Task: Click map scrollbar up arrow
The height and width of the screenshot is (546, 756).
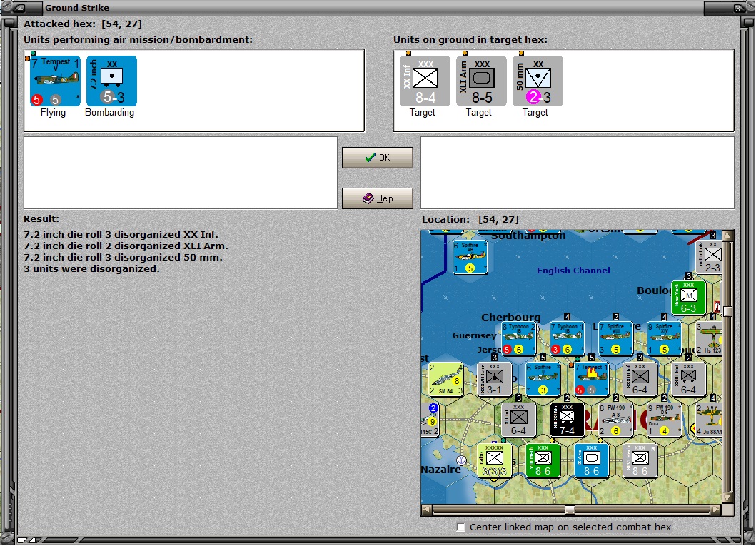Action: coord(728,235)
